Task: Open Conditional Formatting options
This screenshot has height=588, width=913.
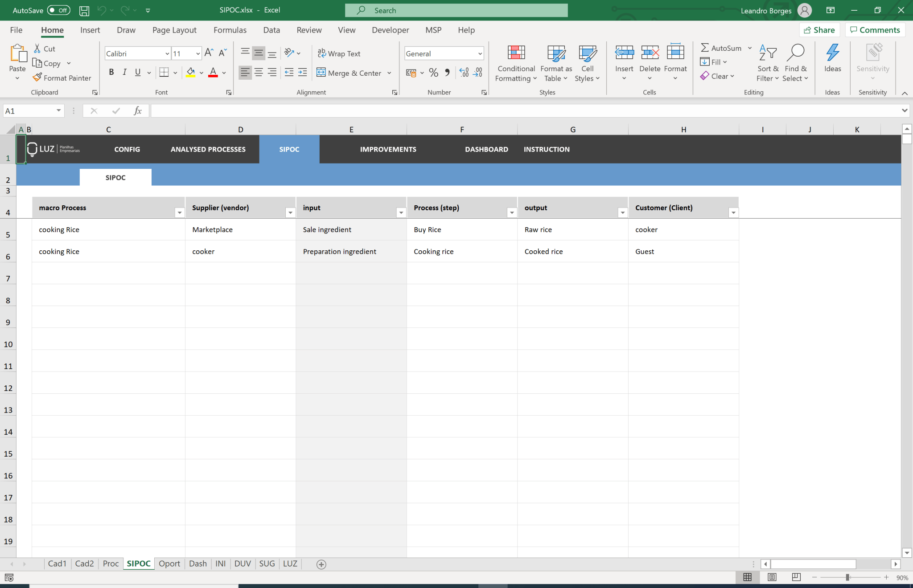Action: click(515, 63)
